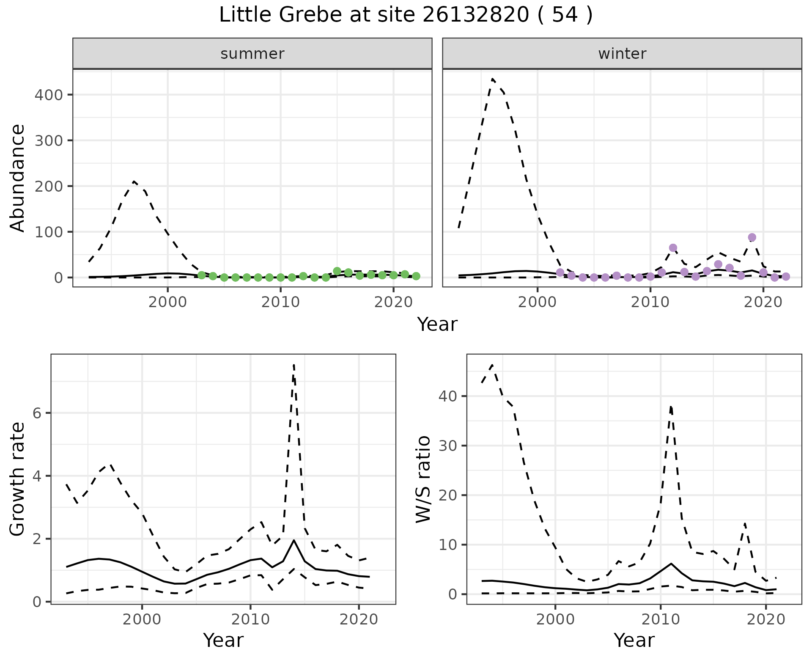Click the last green point in the summer panel
The width and height of the screenshot is (812, 660).
tap(416, 276)
